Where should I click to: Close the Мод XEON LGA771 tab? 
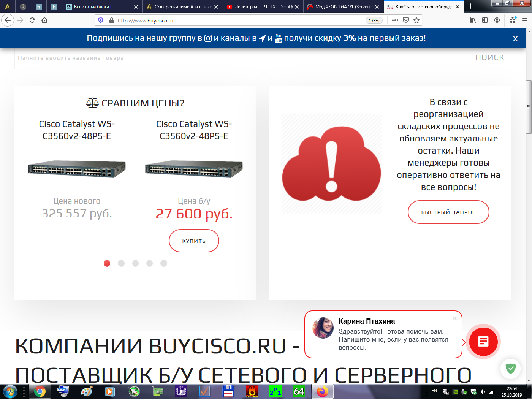click(377, 7)
